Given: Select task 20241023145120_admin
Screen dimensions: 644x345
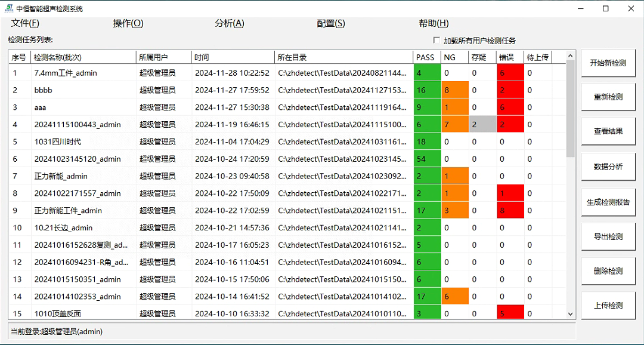Looking at the screenshot, I should 287,159.
